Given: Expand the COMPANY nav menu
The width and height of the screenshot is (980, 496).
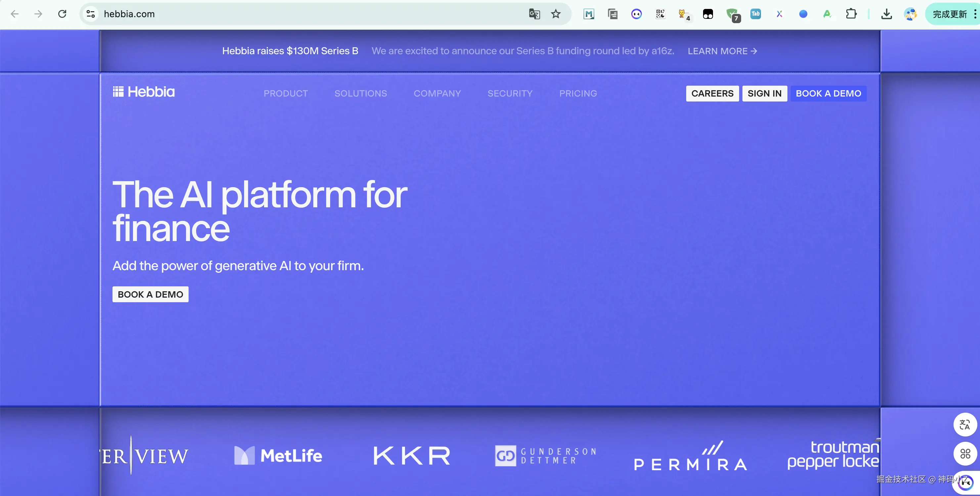Looking at the screenshot, I should pyautogui.click(x=437, y=94).
